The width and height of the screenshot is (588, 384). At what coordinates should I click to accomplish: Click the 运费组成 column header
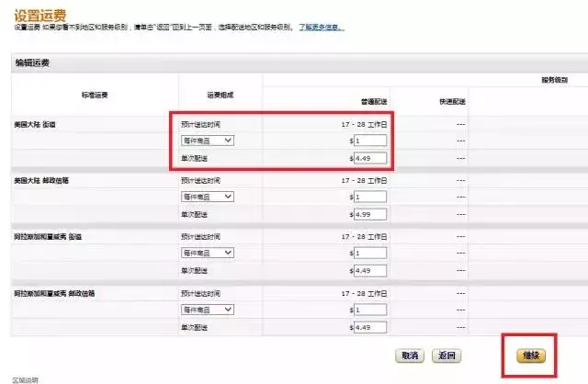point(220,95)
